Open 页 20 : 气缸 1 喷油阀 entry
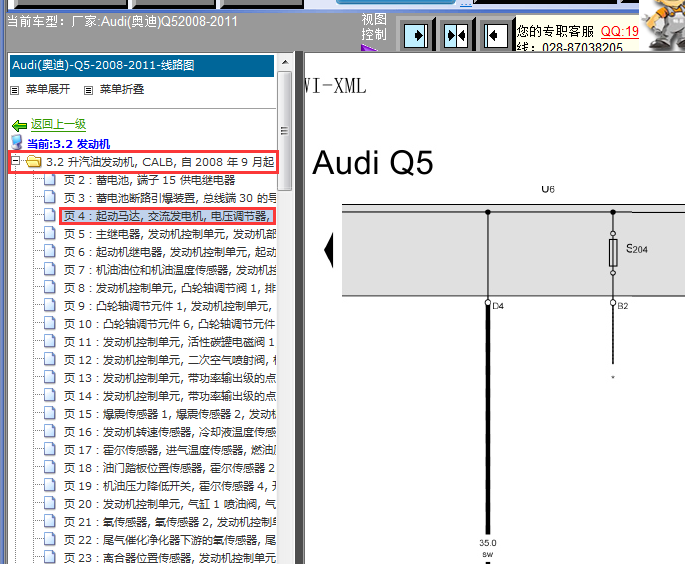The height and width of the screenshot is (564, 685). tap(170, 504)
